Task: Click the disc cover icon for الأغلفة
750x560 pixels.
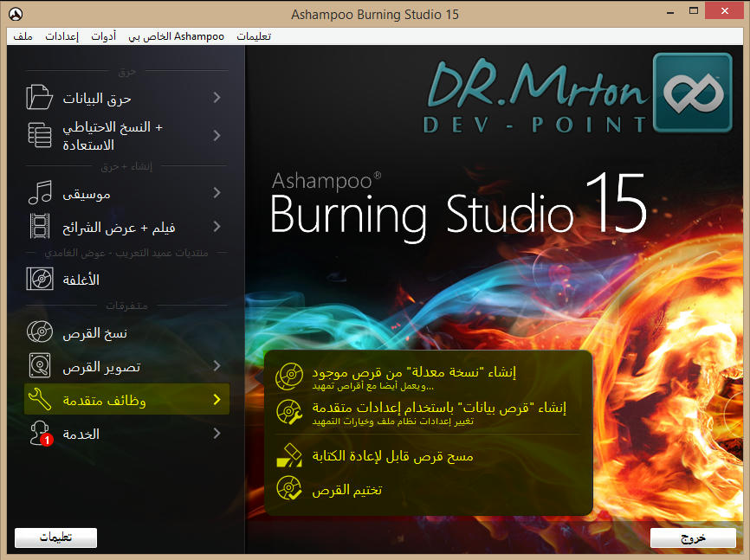Action: [x=40, y=279]
